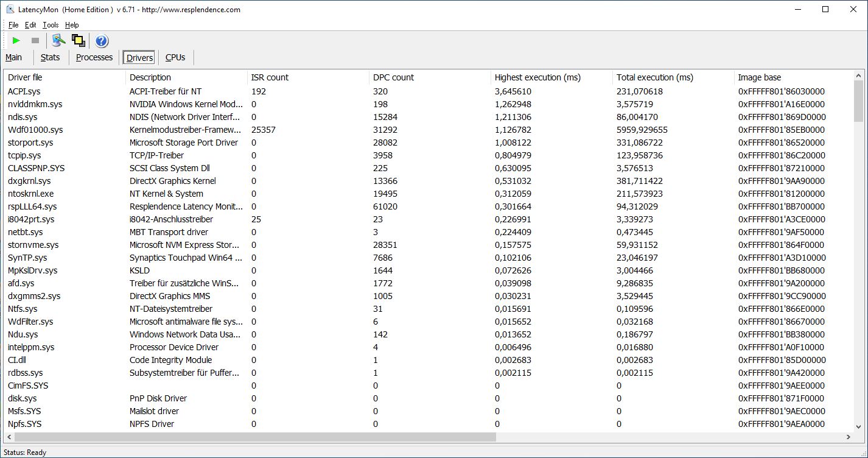This screenshot has width=868, height=458.
Task: Switch to the Processes tab
Action: point(94,57)
